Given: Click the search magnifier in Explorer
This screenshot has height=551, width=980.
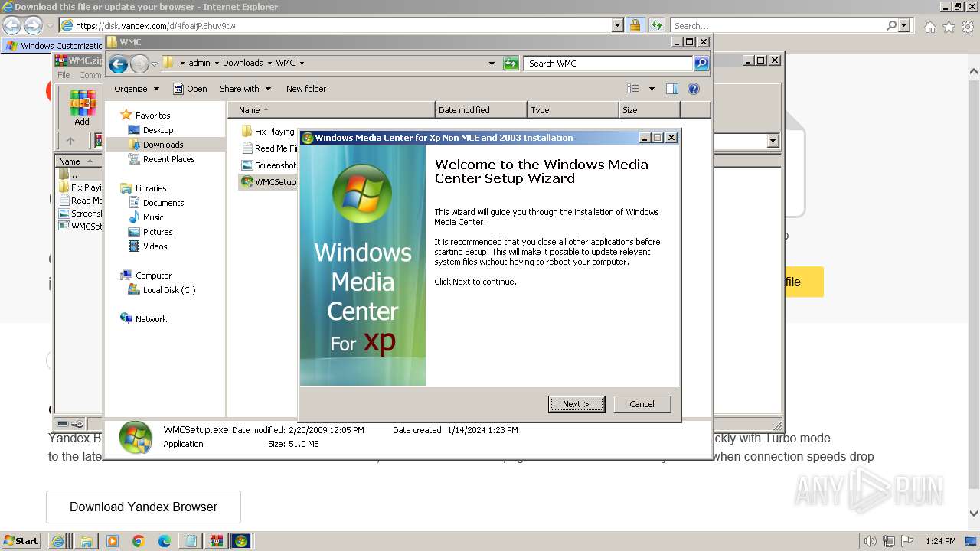Looking at the screenshot, I should pyautogui.click(x=701, y=64).
